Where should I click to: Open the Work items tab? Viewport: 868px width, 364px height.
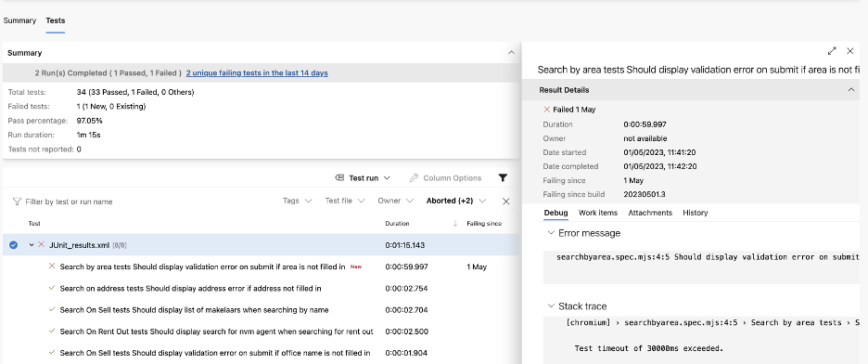click(598, 213)
